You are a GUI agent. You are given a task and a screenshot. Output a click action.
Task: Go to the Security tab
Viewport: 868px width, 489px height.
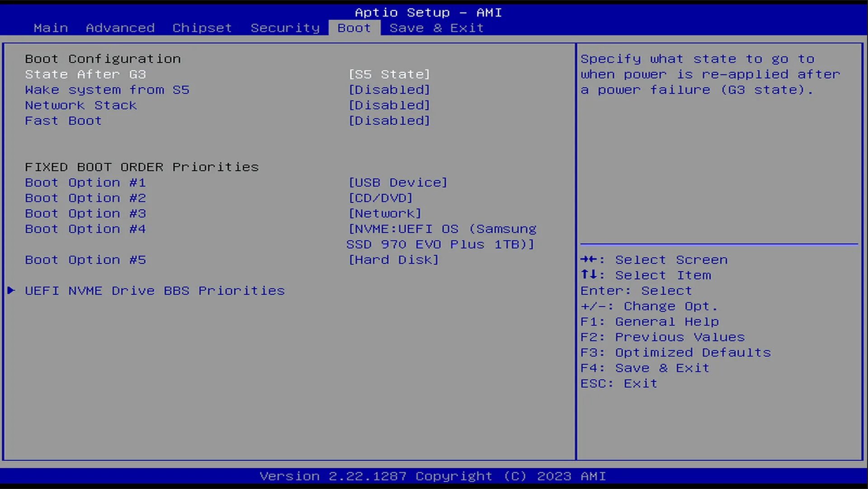tap(285, 28)
